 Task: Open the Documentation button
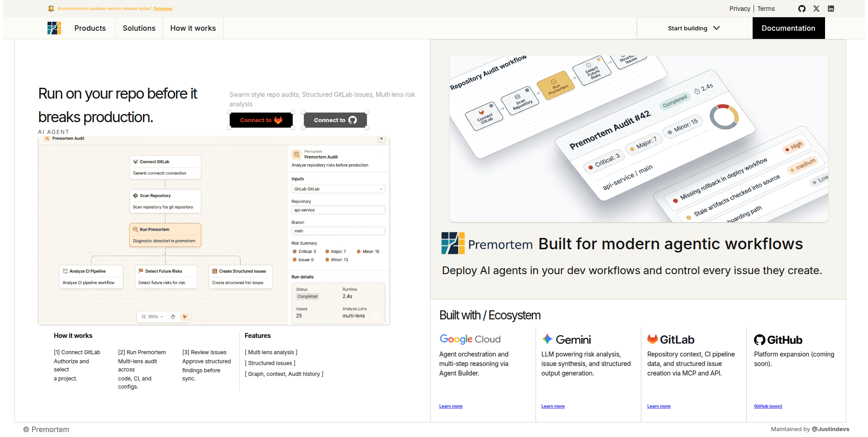click(788, 28)
